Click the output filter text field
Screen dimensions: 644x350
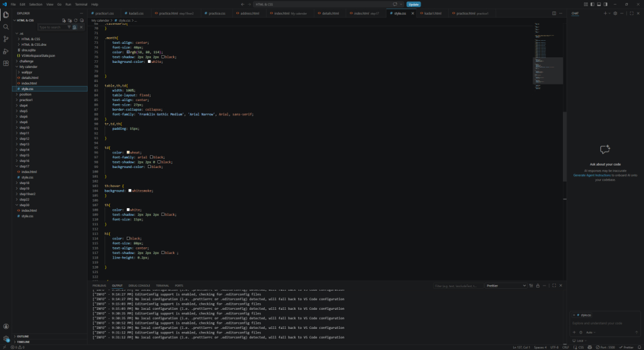[x=459, y=286]
